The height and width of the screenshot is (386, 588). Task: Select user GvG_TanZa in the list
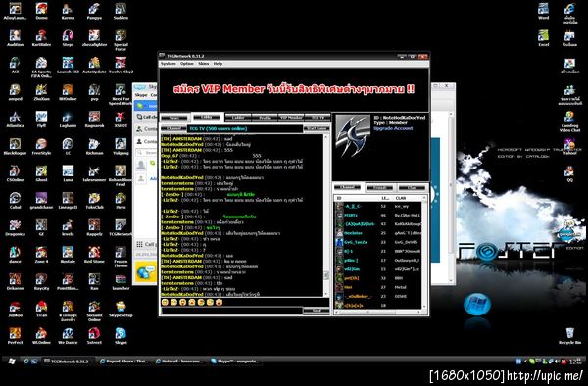click(378, 242)
